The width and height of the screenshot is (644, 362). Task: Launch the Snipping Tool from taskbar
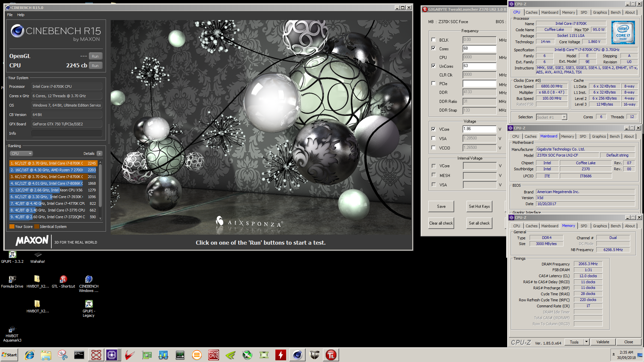[x=63, y=355]
